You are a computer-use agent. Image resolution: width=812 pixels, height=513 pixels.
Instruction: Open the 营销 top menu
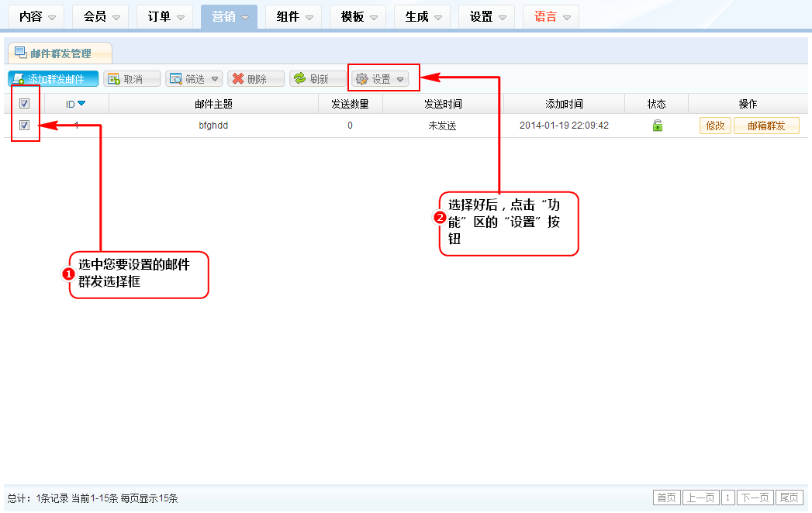point(229,16)
